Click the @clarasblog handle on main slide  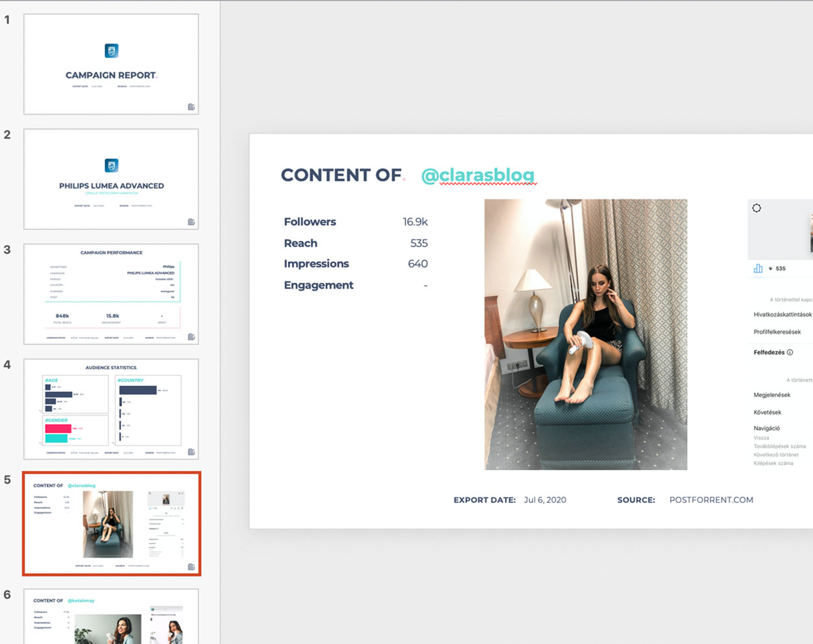(478, 175)
